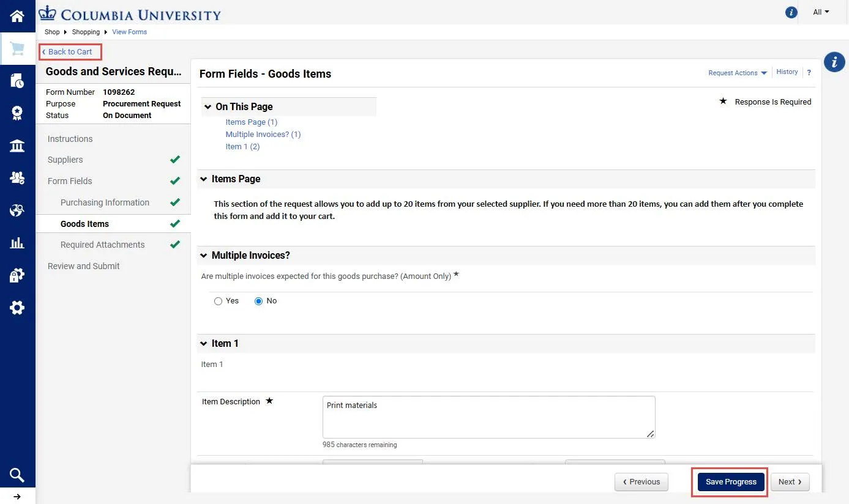This screenshot has height=504, width=849.
Task: Click the Previous button
Action: click(641, 482)
